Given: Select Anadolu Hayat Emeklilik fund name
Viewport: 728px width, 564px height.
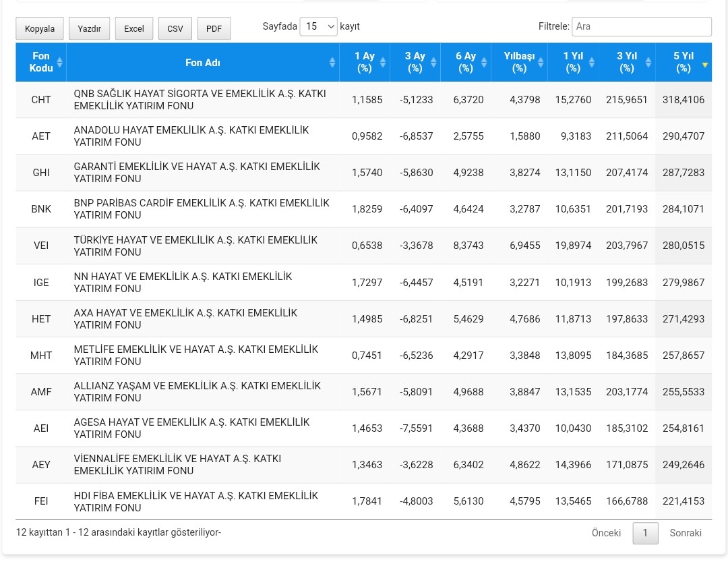Looking at the screenshot, I should coord(191,136).
